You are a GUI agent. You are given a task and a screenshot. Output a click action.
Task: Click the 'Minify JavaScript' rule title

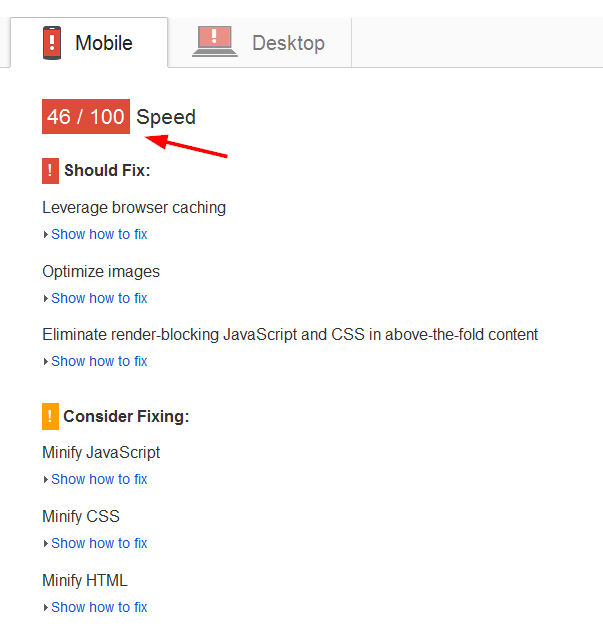coord(101,452)
